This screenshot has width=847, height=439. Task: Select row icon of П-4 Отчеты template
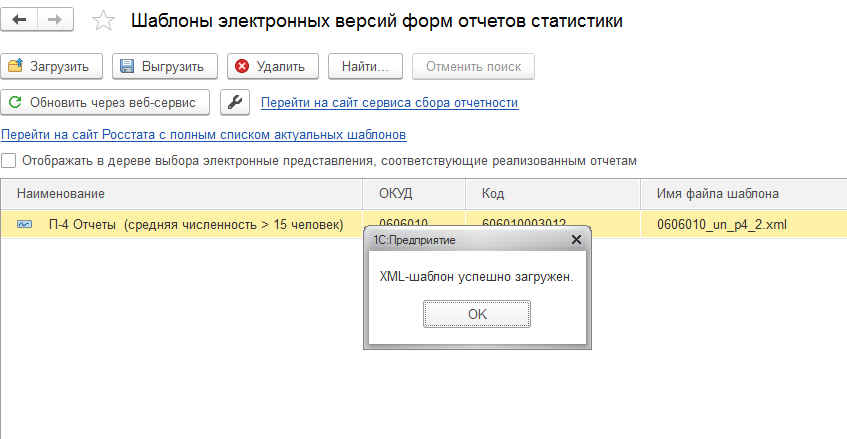tap(24, 224)
